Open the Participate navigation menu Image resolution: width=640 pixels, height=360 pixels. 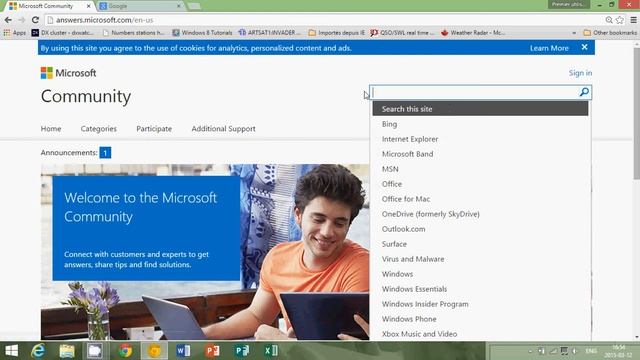(x=154, y=129)
